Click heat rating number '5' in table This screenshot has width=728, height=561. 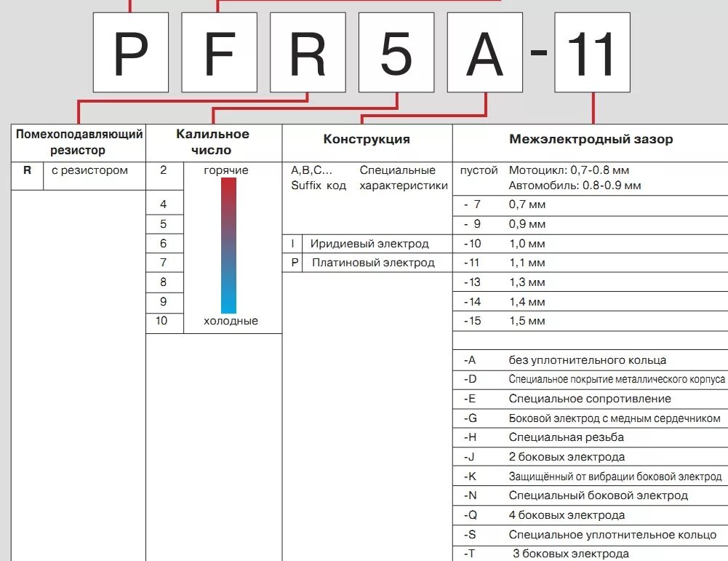(164, 224)
